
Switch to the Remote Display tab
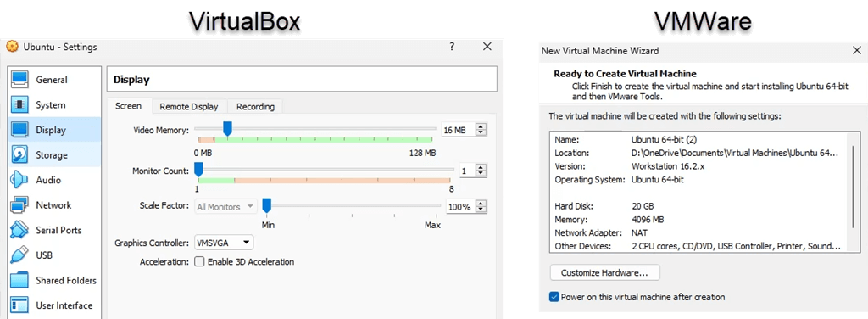189,106
